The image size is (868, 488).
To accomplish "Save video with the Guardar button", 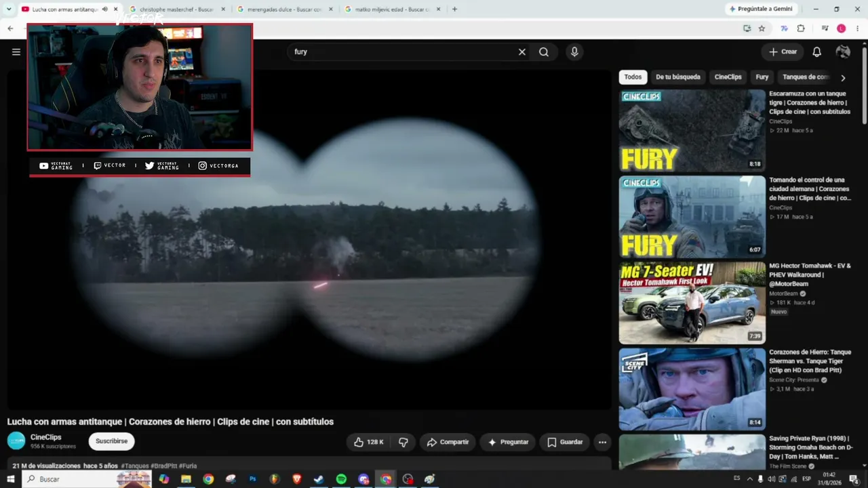I will 565,442.
